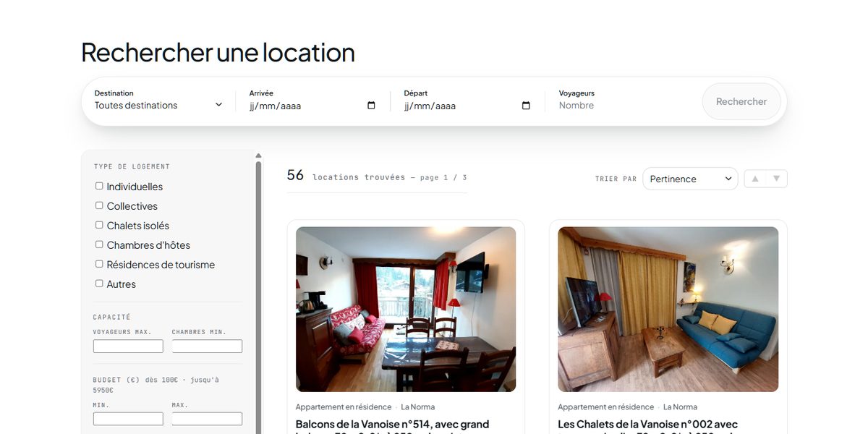The image size is (868, 434).
Task: Click 'La Norma' on the n°514 card
Action: click(418, 407)
